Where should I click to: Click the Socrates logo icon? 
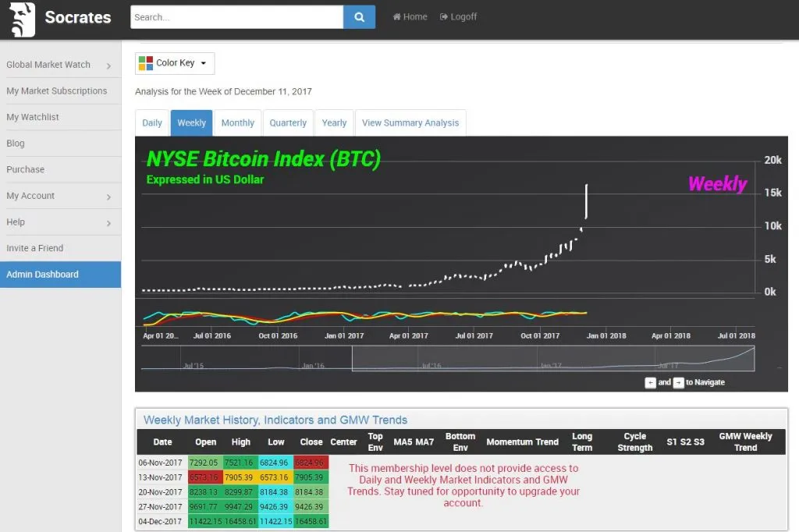pyautogui.click(x=22, y=19)
